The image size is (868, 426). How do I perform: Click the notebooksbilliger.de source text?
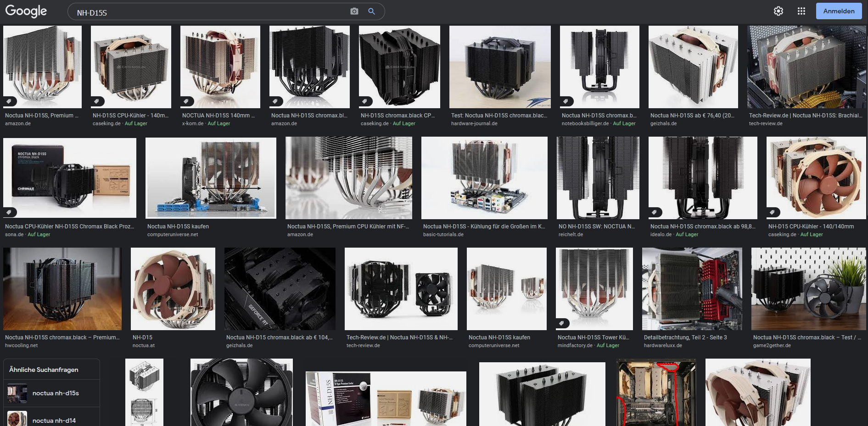[x=585, y=124]
